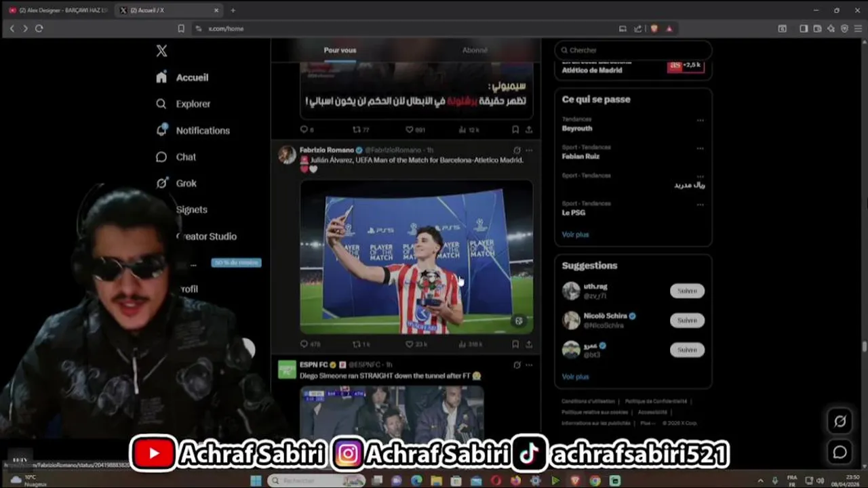Open Grok icon on ESPN FC post
This screenshot has height=488, width=868.
pos(517,365)
